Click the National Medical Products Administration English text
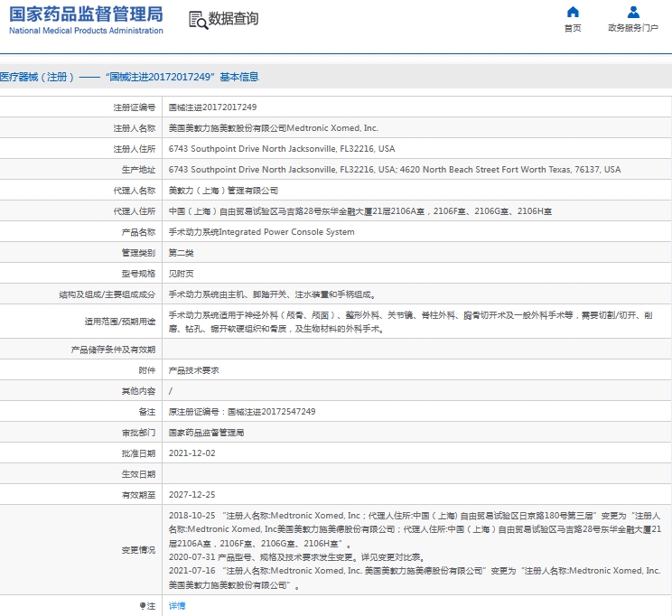This screenshot has width=672, height=616. tap(86, 31)
